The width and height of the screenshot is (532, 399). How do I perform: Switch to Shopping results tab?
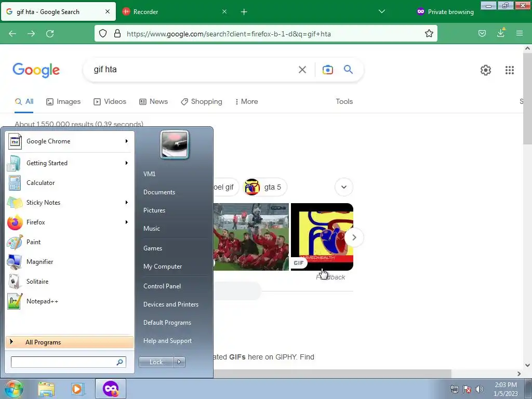click(x=202, y=101)
